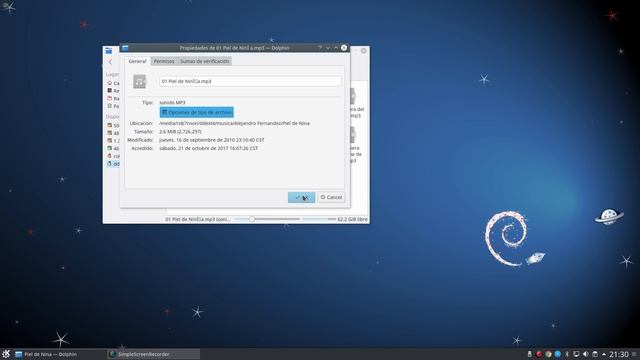640x360 pixels.
Task: Open the volume control tray icon
Action: point(585,354)
